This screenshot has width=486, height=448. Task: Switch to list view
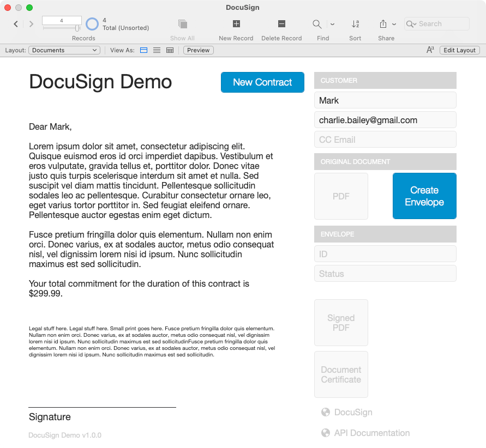point(157,50)
